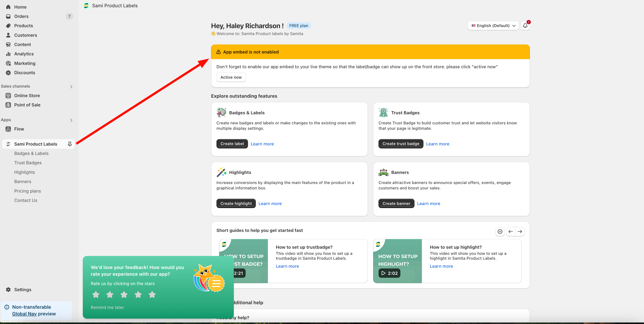Viewport: 644px width, 324px height.
Task: Click the Create highlight button
Action: [x=236, y=204]
